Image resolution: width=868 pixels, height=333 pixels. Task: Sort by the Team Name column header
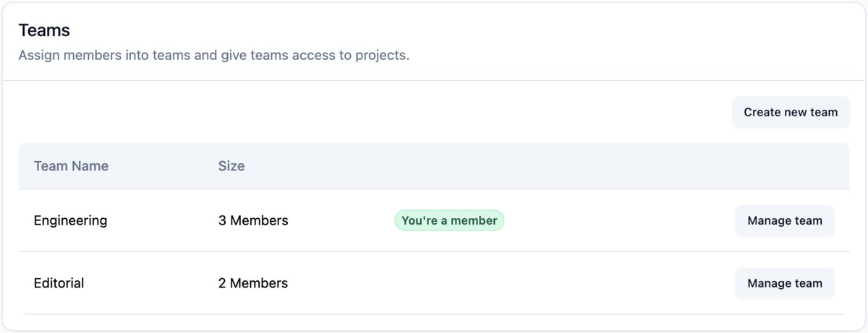click(x=71, y=166)
